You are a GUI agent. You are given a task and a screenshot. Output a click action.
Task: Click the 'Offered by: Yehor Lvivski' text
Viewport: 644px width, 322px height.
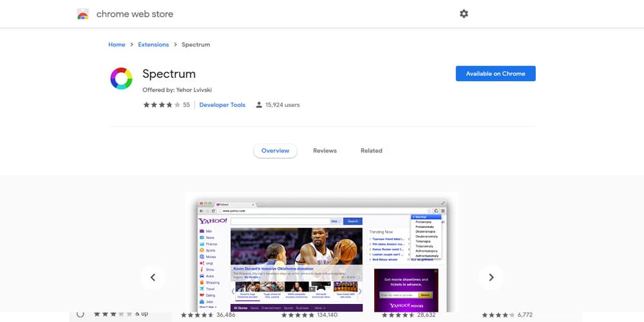point(177,90)
